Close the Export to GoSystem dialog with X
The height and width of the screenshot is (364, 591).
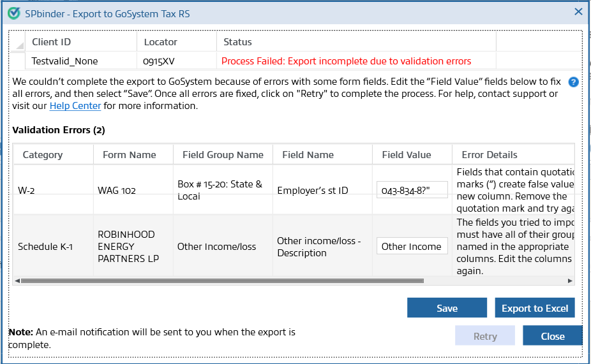click(578, 11)
